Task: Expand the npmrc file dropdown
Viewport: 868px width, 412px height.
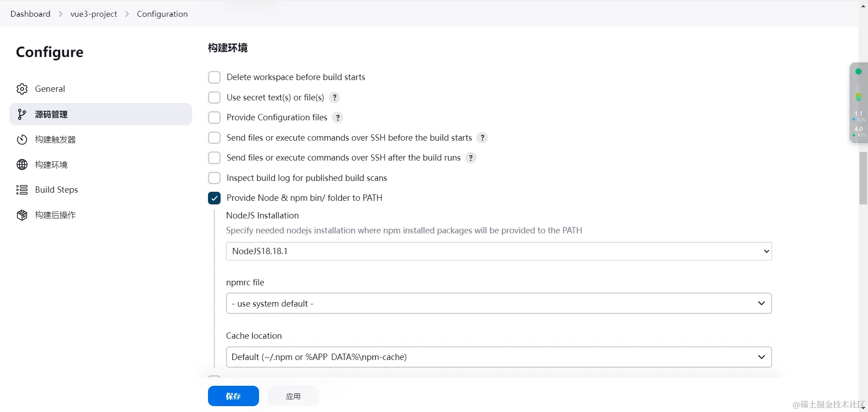Action: pyautogui.click(x=499, y=303)
